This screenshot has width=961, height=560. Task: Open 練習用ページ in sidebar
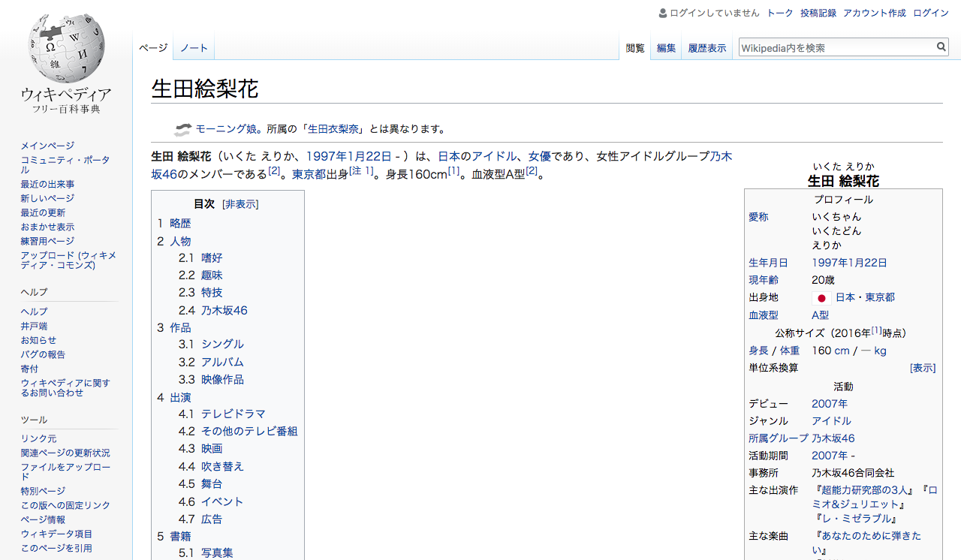click(47, 241)
